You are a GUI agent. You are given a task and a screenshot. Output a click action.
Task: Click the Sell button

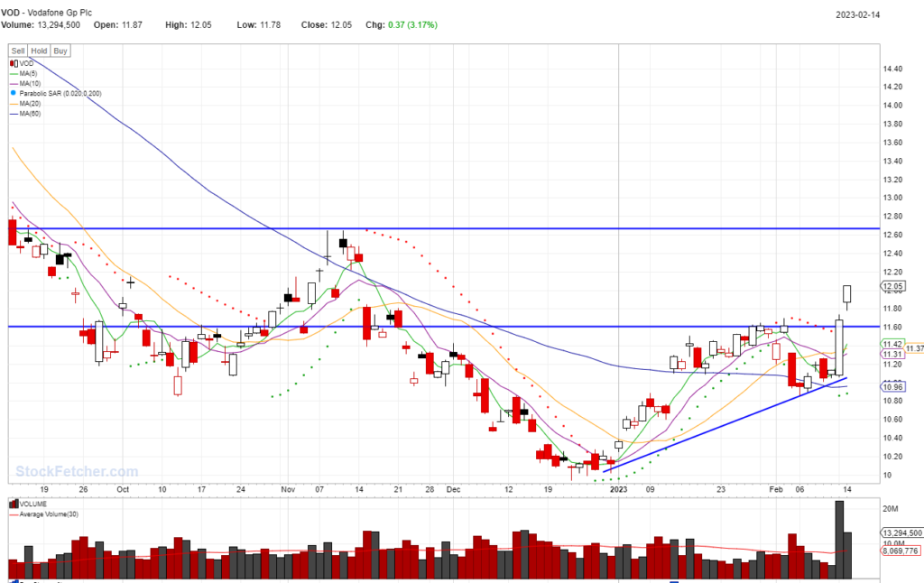18,51
